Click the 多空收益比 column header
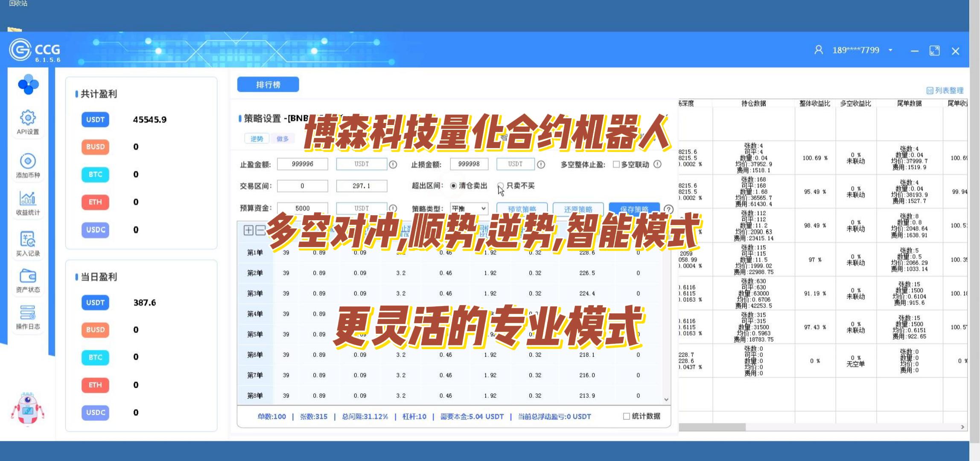 (855, 103)
